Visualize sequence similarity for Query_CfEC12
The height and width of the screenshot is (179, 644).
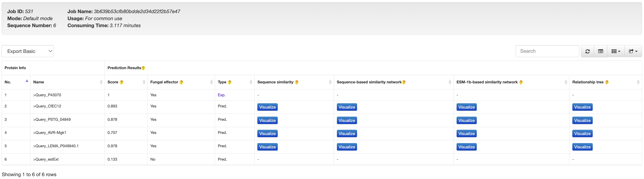click(267, 107)
